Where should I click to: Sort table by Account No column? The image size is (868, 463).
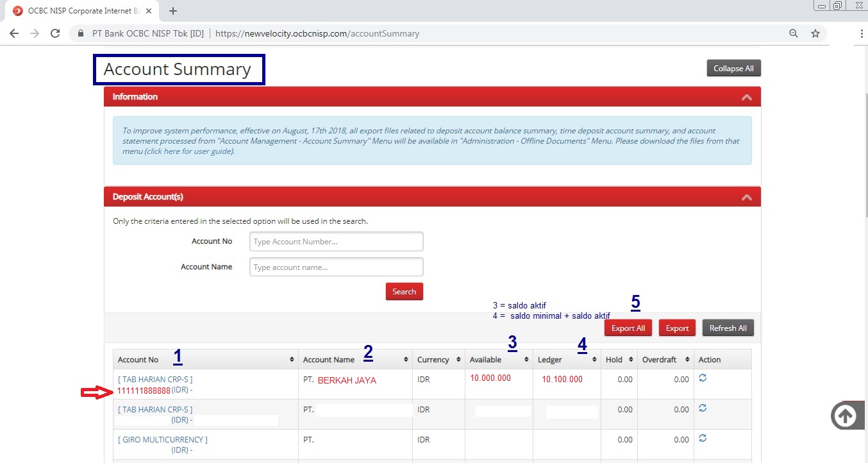(x=292, y=360)
